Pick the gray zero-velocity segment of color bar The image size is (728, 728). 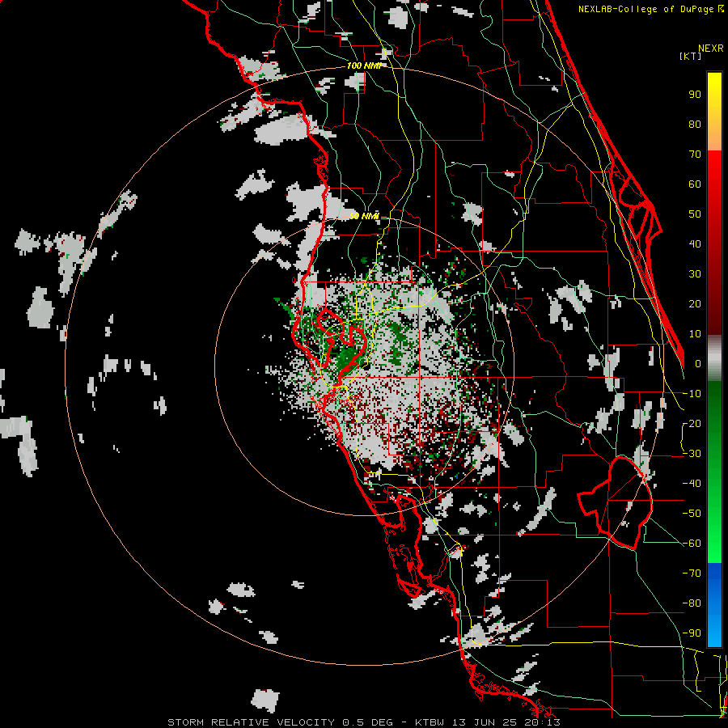click(x=714, y=358)
